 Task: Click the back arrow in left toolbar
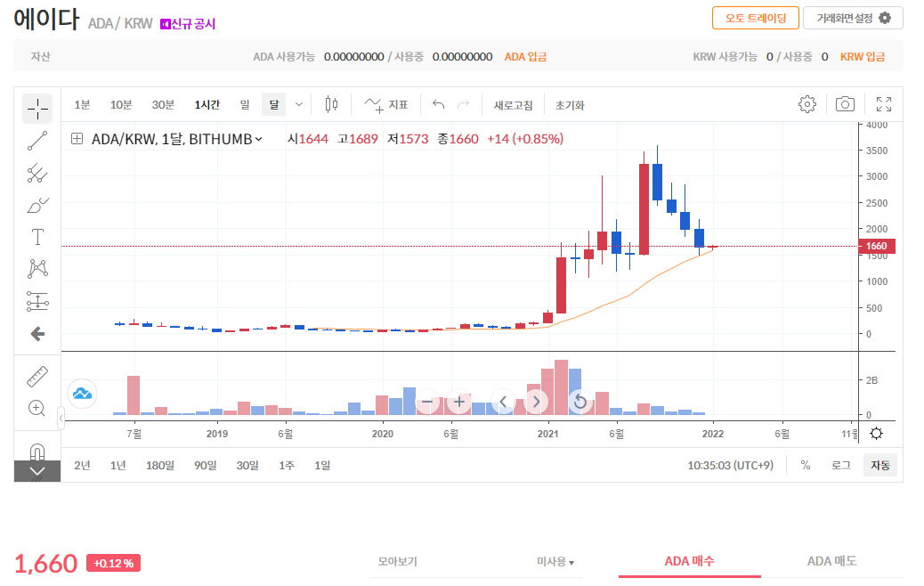[37, 334]
